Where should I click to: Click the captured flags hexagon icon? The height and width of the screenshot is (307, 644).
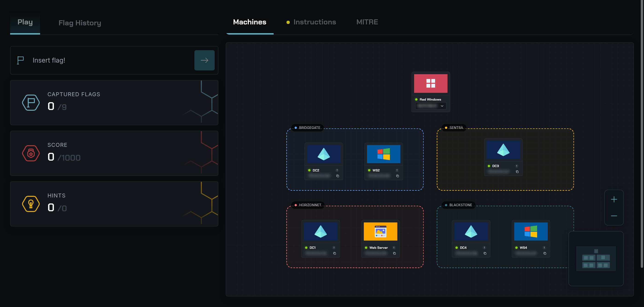pyautogui.click(x=31, y=102)
